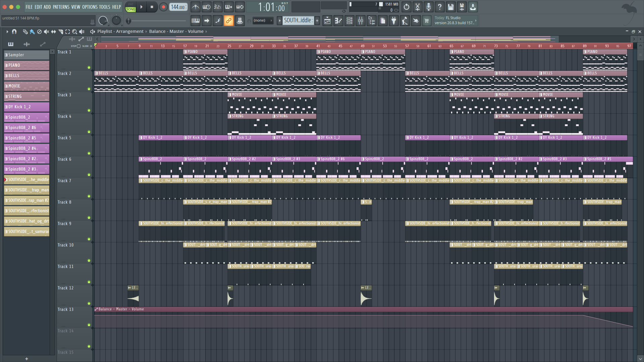Select the playlist Delete tool
This screenshot has height=362, width=644.
tap(39, 32)
